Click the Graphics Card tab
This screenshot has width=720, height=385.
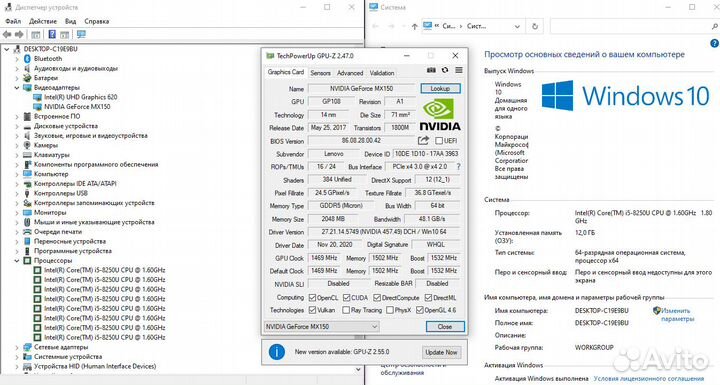[286, 72]
